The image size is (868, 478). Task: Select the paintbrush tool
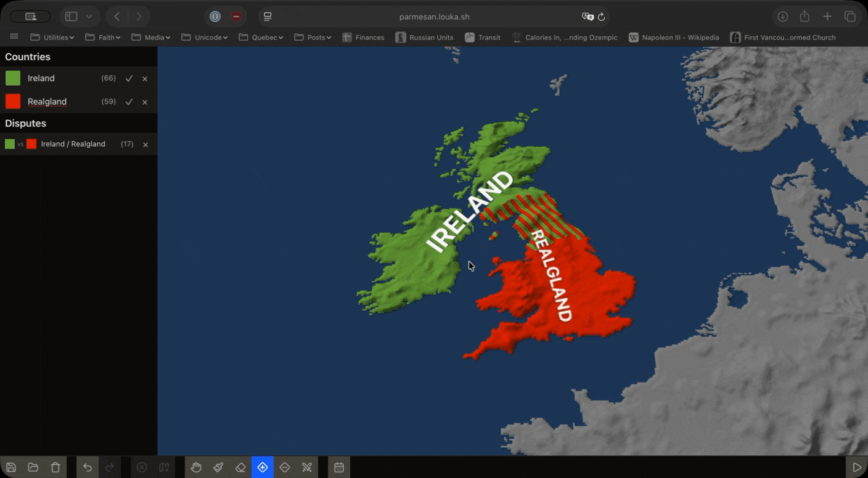pyautogui.click(x=218, y=468)
